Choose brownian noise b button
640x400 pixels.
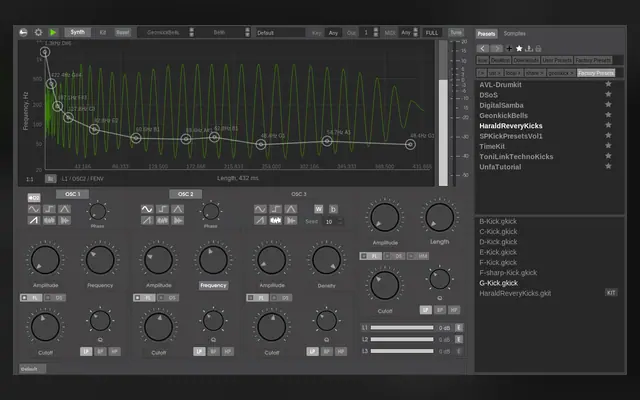point(333,209)
